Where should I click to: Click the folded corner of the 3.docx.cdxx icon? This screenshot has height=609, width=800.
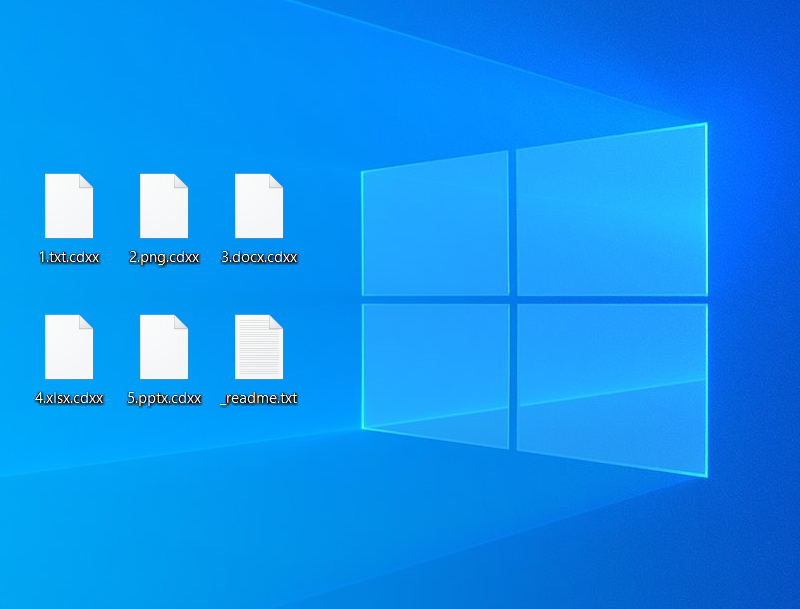276,181
